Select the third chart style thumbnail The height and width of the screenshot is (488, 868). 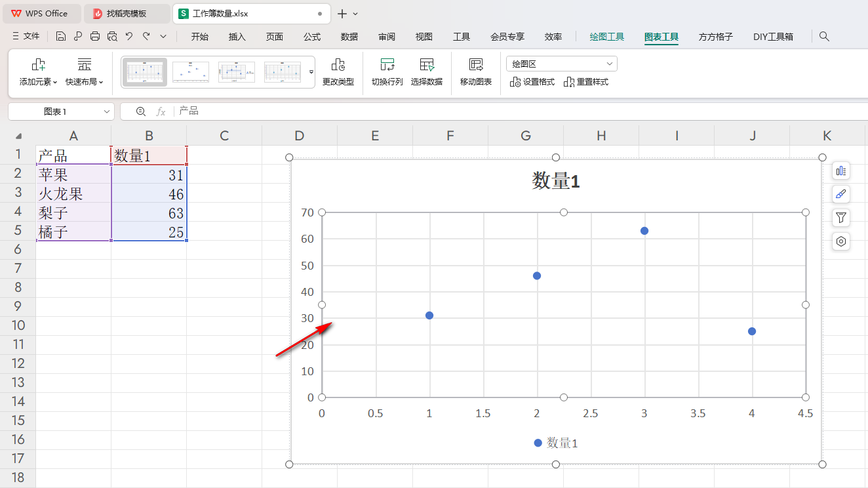coord(237,72)
